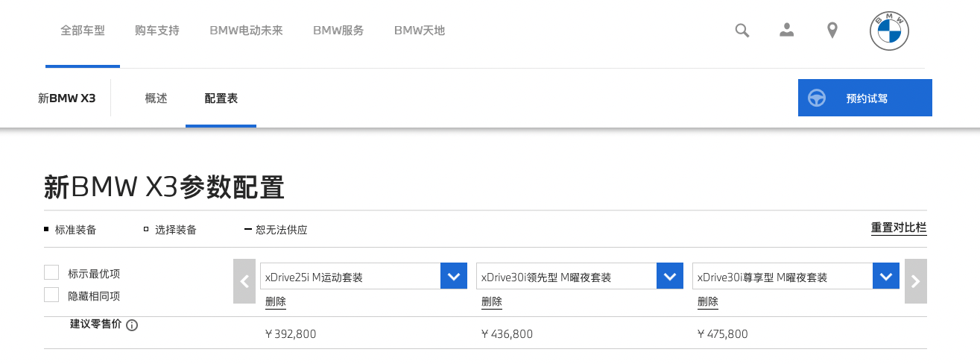Delete the xDrive25i M运动套装 column

(x=276, y=302)
